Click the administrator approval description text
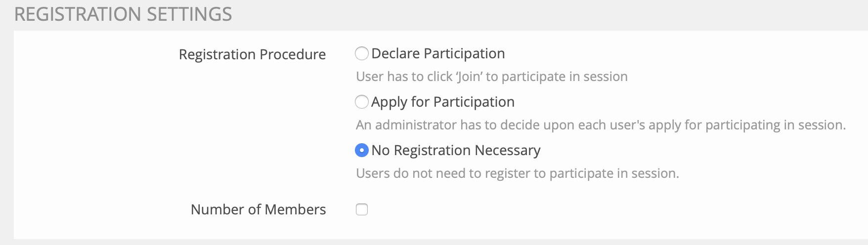Screen dimensions: 868x245 pos(601,125)
